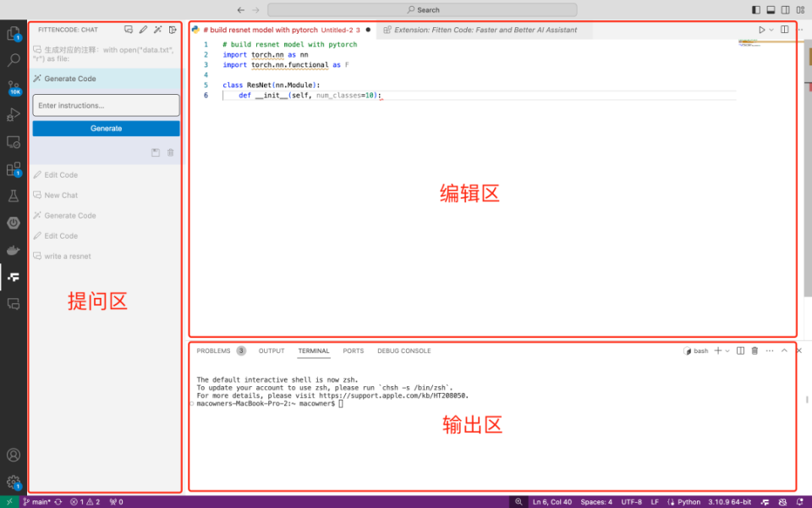Image resolution: width=812 pixels, height=508 pixels.
Task: Click the blue Generate button
Action: tap(107, 129)
